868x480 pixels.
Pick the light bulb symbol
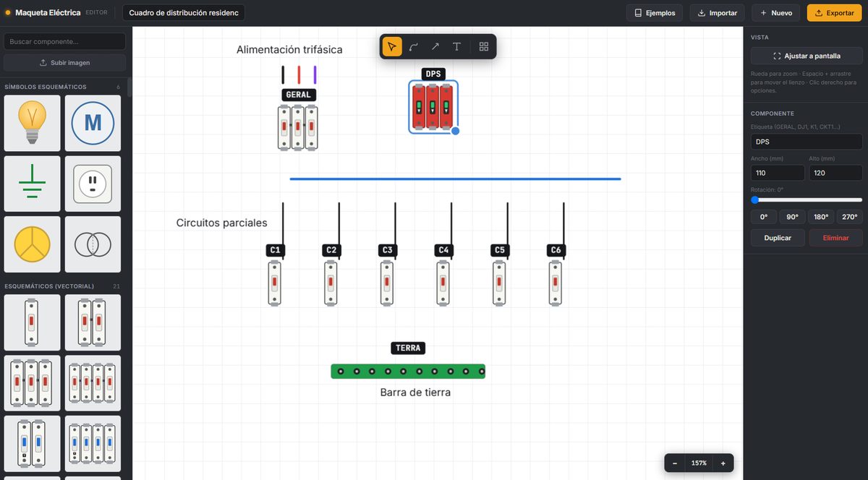[32, 123]
